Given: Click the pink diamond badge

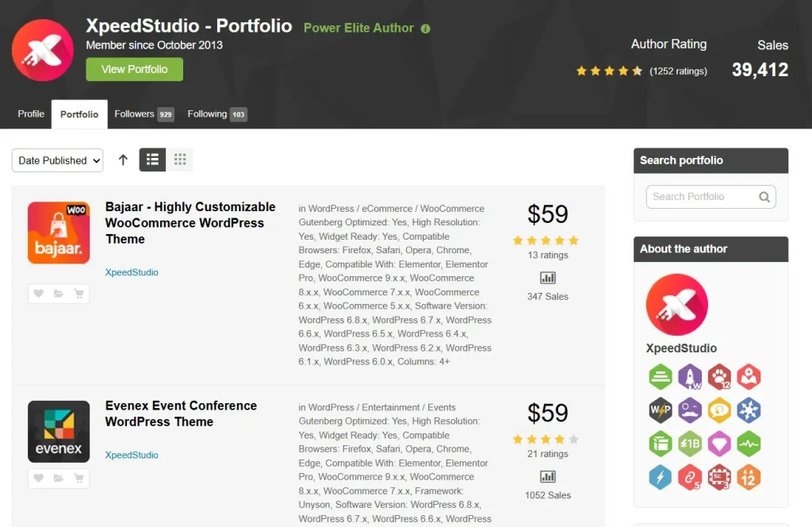Looking at the screenshot, I should coord(719,443).
